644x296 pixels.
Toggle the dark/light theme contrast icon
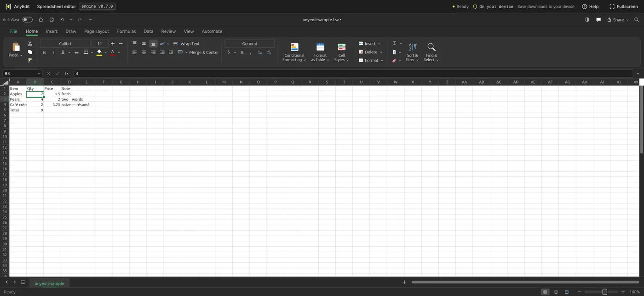(587, 20)
